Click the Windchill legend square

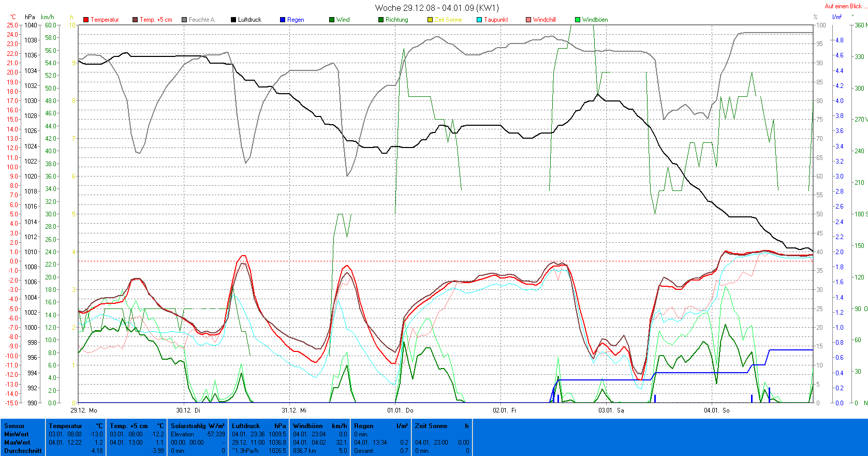528,20
